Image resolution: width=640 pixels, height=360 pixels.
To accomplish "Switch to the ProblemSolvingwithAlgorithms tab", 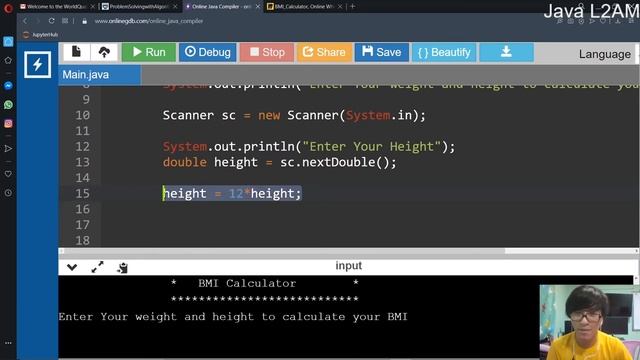I will (139, 7).
